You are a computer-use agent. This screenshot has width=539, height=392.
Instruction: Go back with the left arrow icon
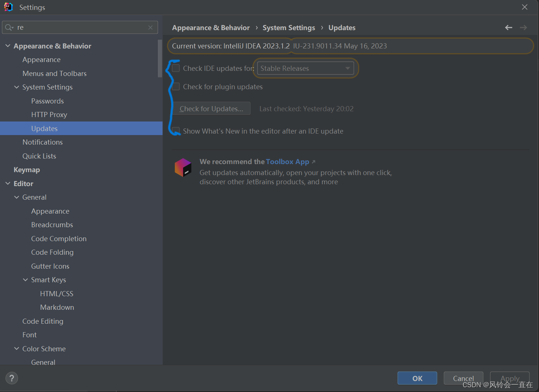[x=509, y=28]
